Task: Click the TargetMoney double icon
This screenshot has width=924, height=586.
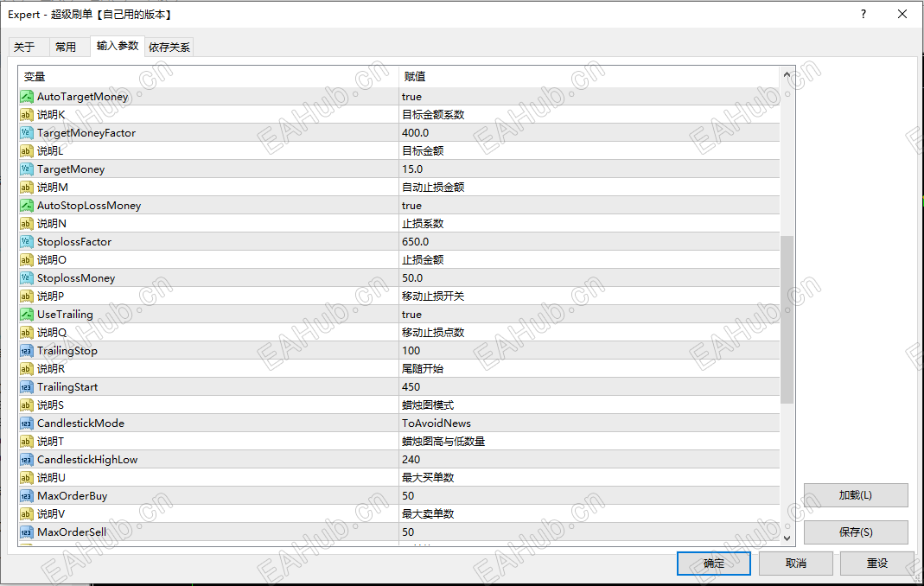Action: [27, 169]
